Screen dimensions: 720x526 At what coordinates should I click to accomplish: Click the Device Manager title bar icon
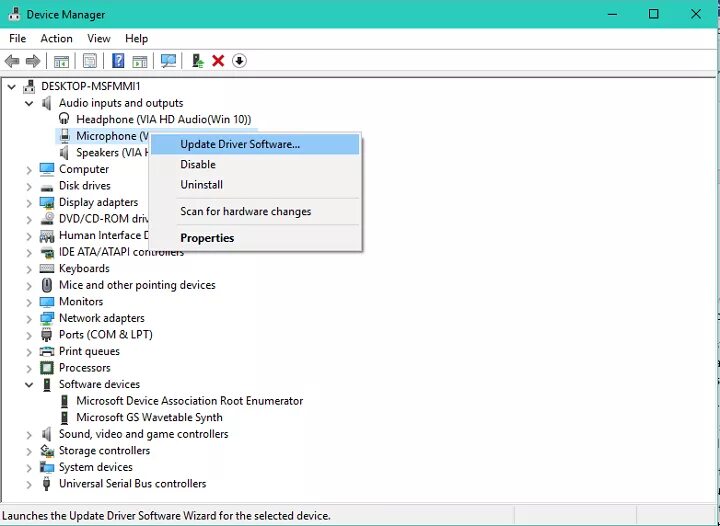coord(14,14)
